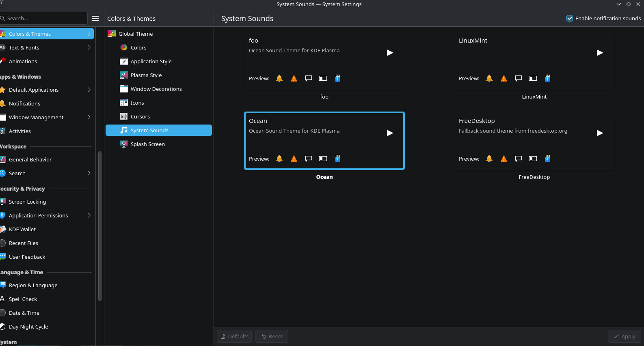Open the Splash Screen settings page

pos(147,144)
